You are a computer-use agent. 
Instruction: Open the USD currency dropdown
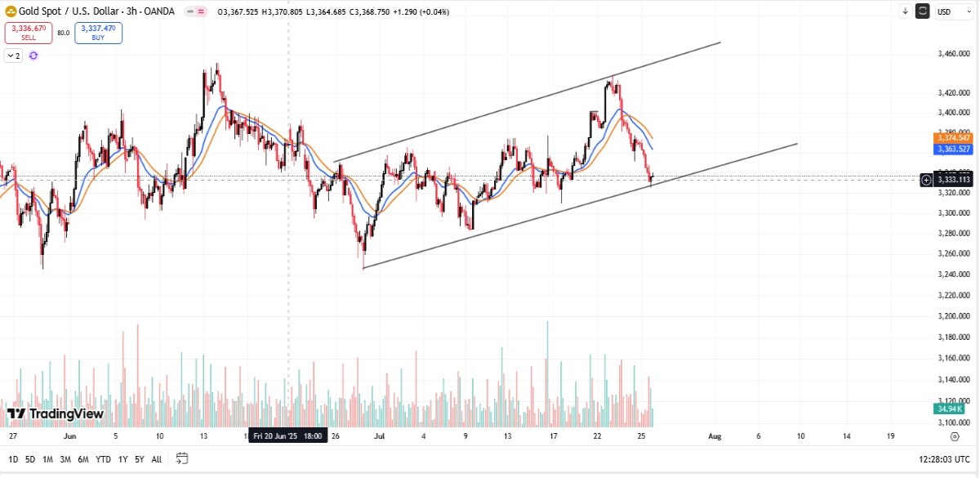click(x=947, y=11)
